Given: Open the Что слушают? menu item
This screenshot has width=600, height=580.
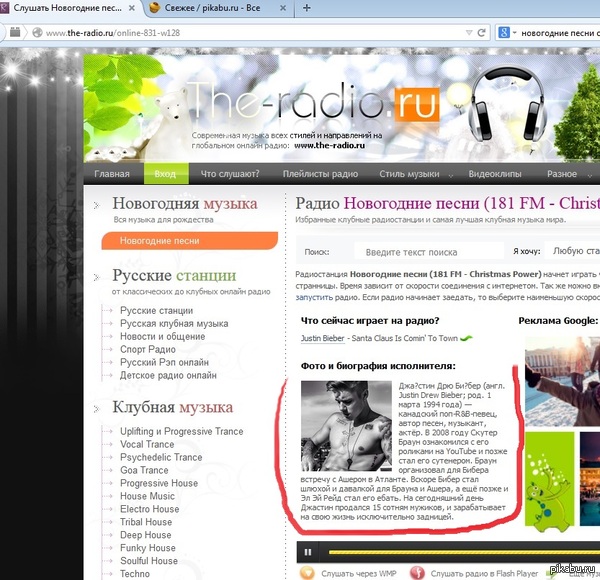Looking at the screenshot, I should click(x=230, y=174).
